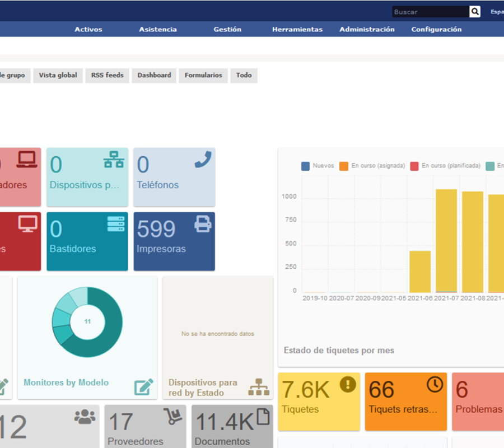Click the clock icon on Tiquets retras card

[435, 384]
